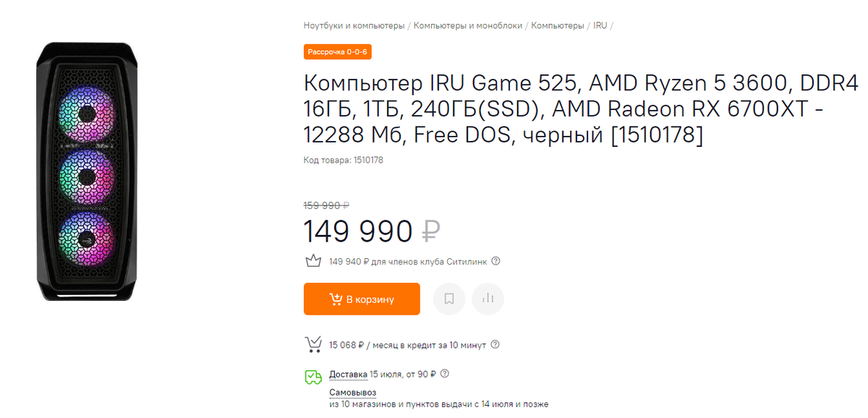Click the question mark beside the delivery date
This screenshot has width=868, height=418.
pyautogui.click(x=446, y=374)
